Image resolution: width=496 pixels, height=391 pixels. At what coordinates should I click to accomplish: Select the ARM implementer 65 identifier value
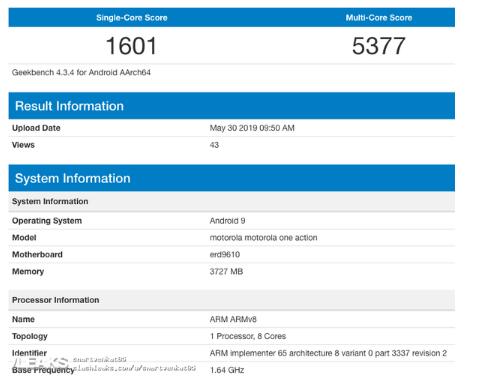(x=328, y=353)
